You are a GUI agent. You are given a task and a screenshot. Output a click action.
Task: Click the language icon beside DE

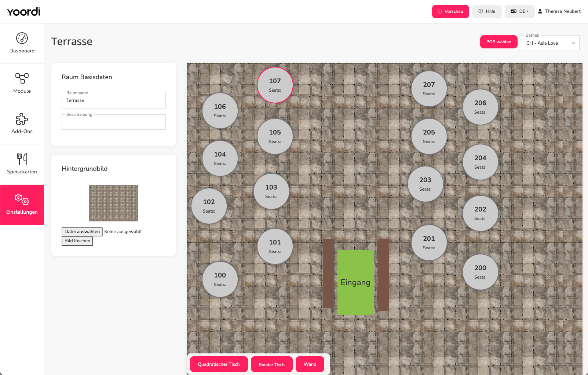514,11
